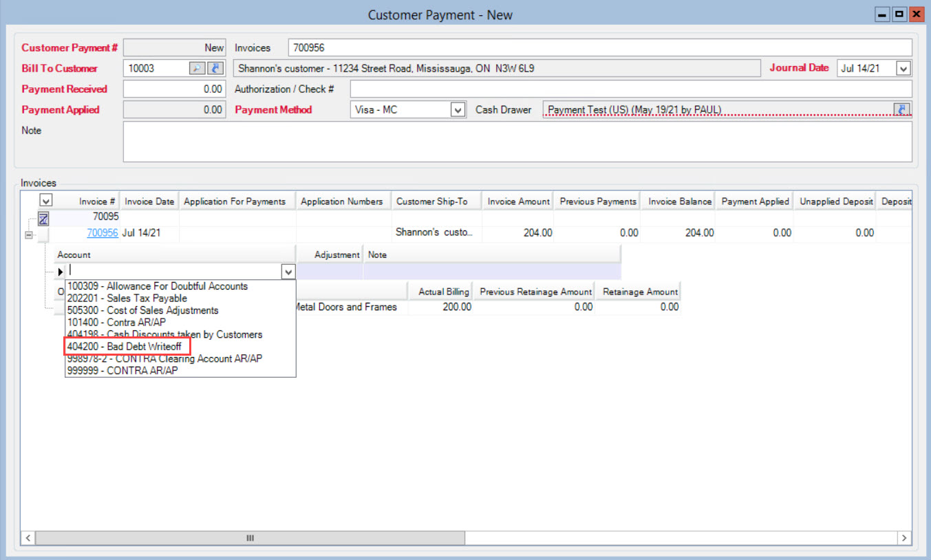Click the horizontal scrollbar left arrow
This screenshot has width=931, height=560.
[29, 538]
